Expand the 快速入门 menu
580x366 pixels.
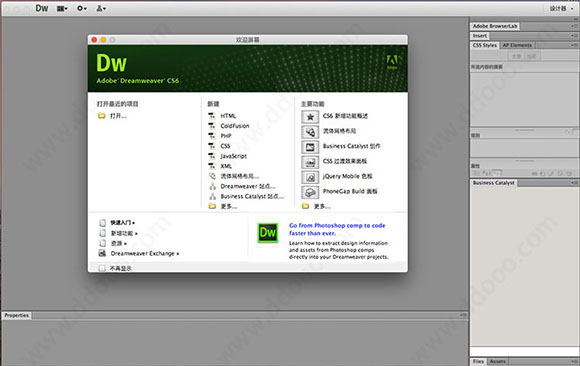(x=123, y=222)
